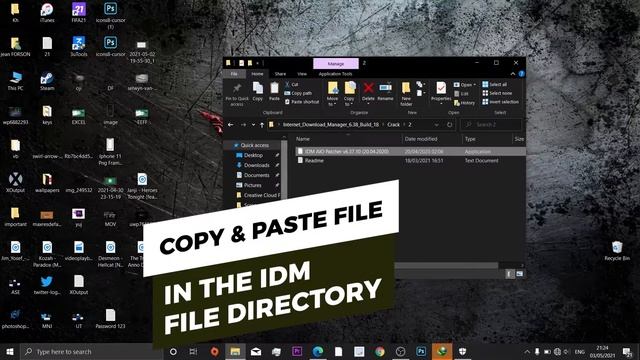Open the Move to dropdown
This screenshot has height=360, width=640.
coord(333,94)
